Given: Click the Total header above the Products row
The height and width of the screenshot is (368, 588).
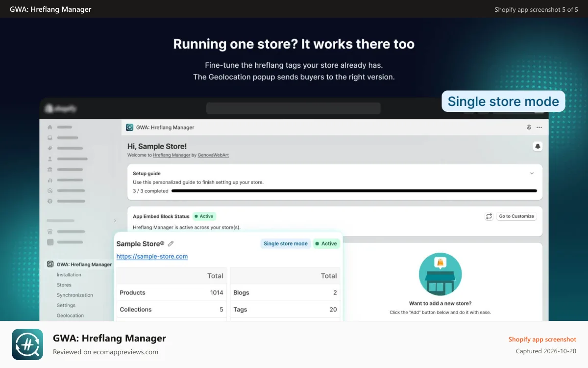Looking at the screenshot, I should coord(215,276).
